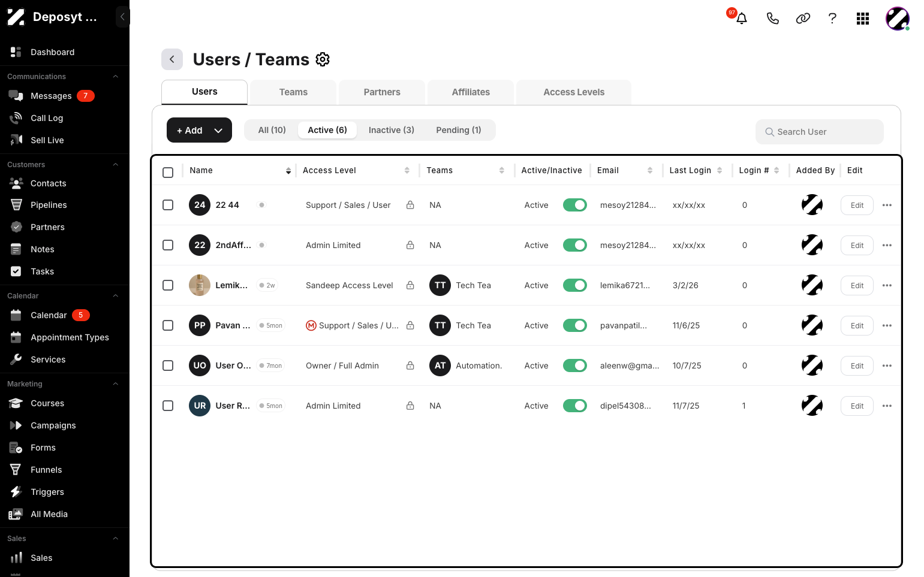Filter by Pending (1) users
Image resolution: width=924 pixels, height=577 pixels.
[459, 130]
